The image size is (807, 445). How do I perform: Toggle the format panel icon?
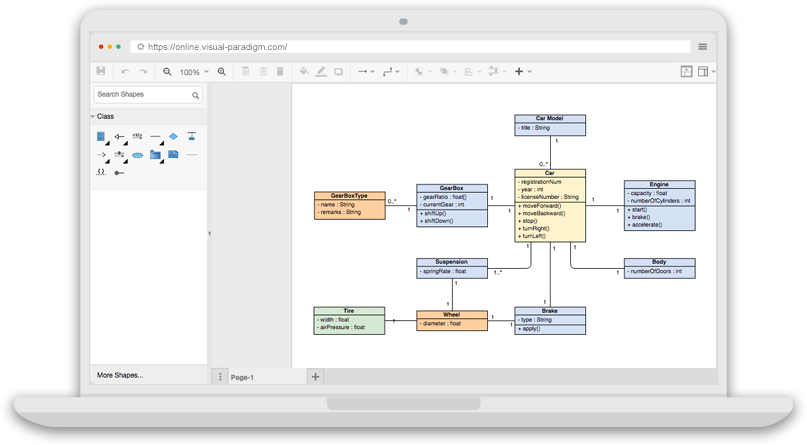click(705, 72)
